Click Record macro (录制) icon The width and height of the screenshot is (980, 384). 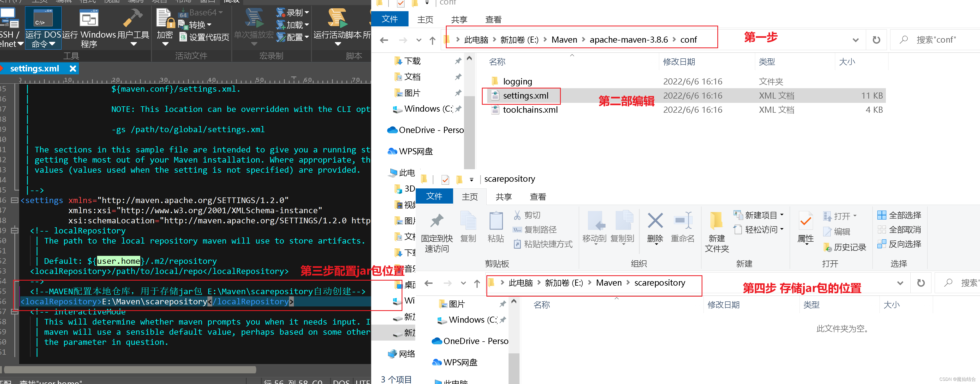pos(281,13)
